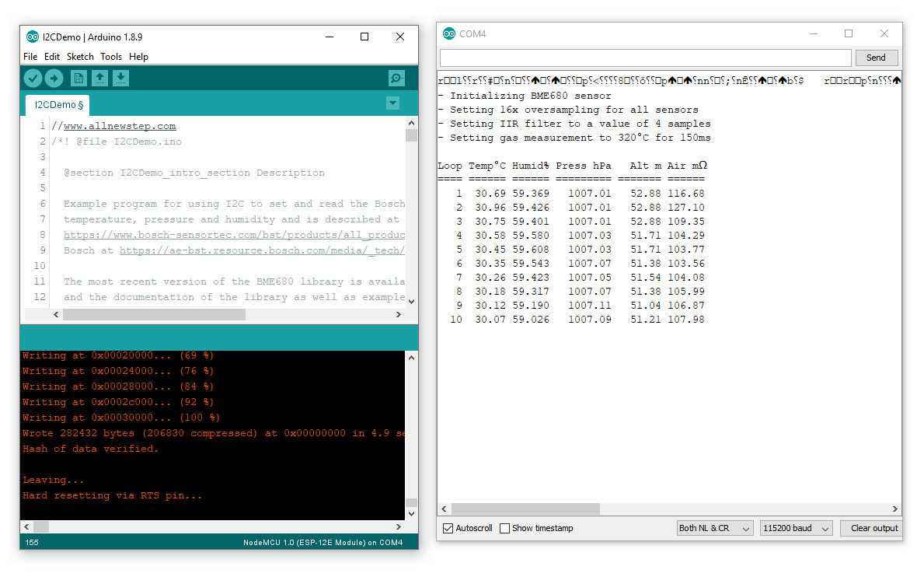The image size is (924, 577).
Task: Click the code editor horizontal scrollbar thumb
Action: pyautogui.click(x=154, y=315)
